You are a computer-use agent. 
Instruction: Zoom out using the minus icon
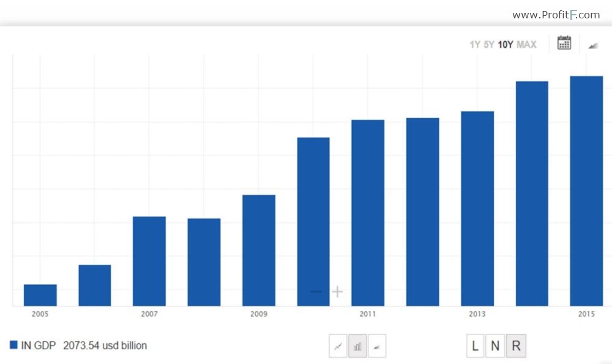[316, 291]
